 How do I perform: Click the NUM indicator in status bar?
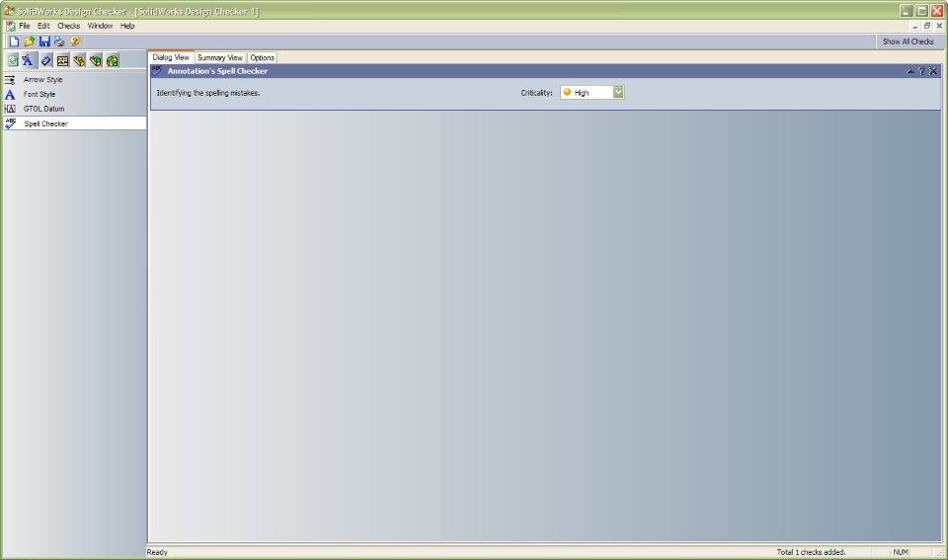901,552
